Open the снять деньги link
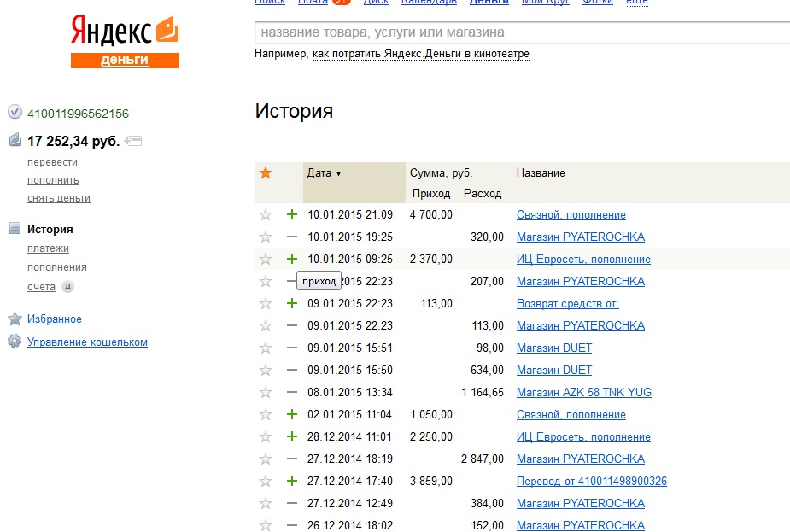 (59, 198)
